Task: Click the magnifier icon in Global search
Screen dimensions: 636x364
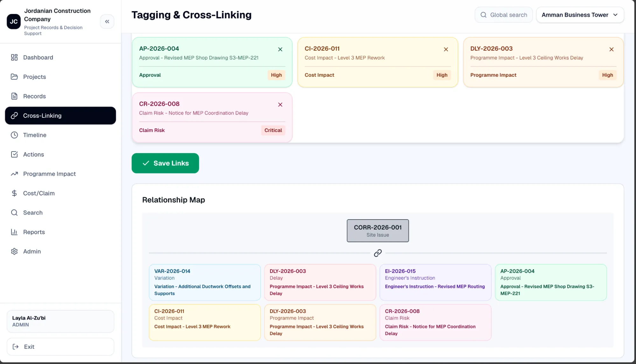Action: pyautogui.click(x=484, y=15)
